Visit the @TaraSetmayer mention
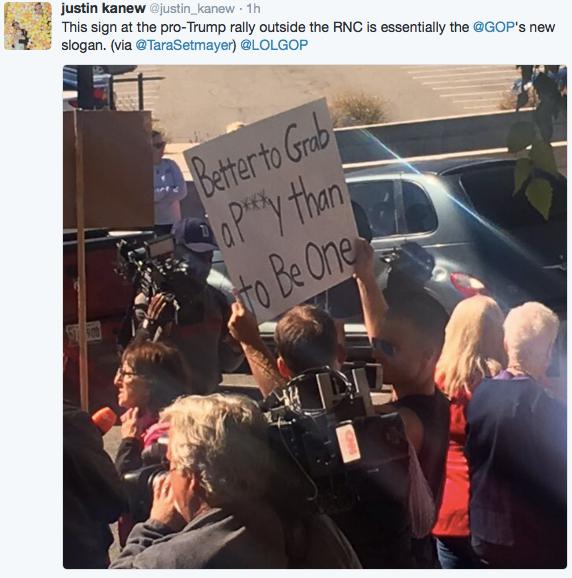The height and width of the screenshot is (578, 572). click(x=185, y=45)
